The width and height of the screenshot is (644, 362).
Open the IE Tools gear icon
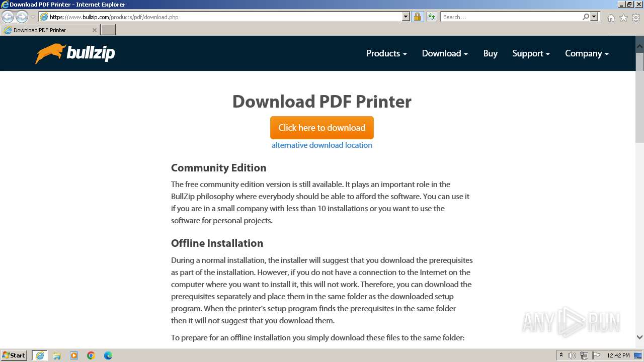[x=636, y=18]
